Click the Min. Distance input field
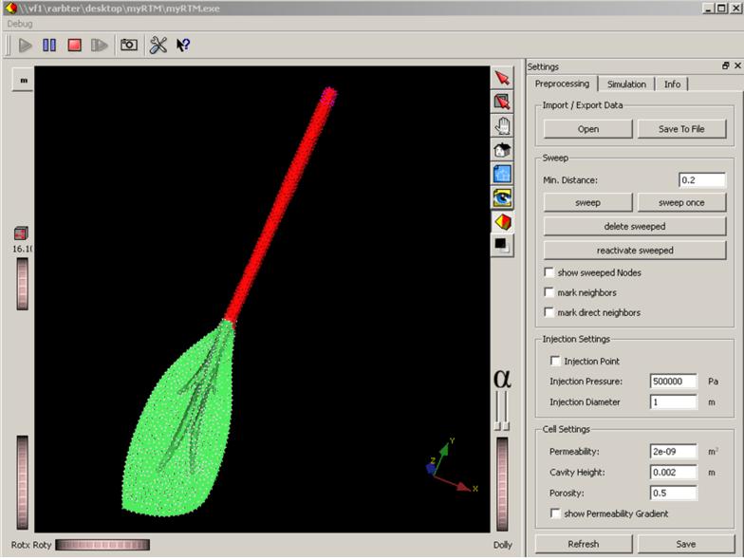This screenshot has height=560, width=744. tap(701, 179)
